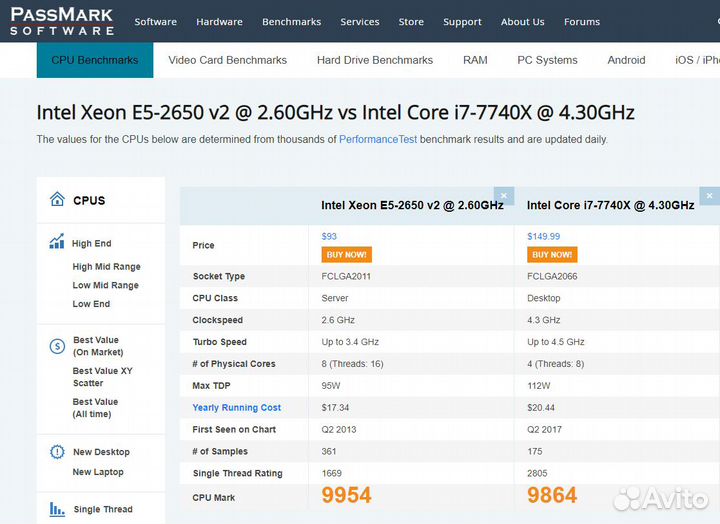
Task: Click the Xeon E5-2650 v2 column header
Action: pos(412,205)
